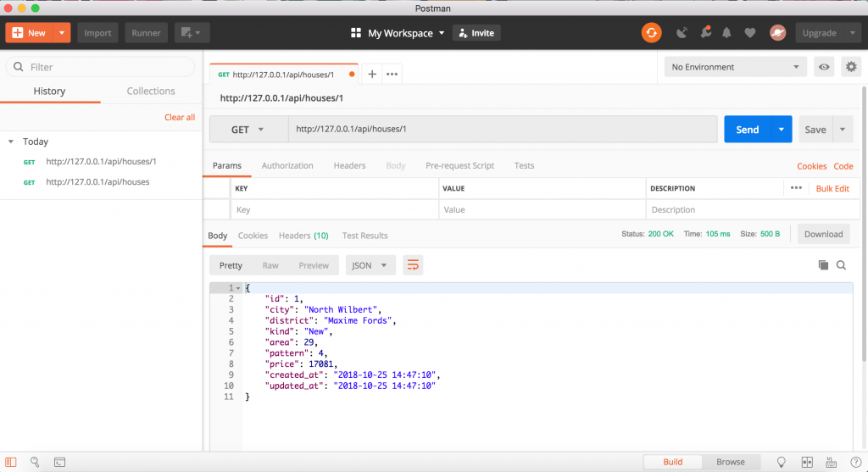Viewport: 868px width, 472px height.
Task: Open Pre-request Script tab
Action: point(459,165)
